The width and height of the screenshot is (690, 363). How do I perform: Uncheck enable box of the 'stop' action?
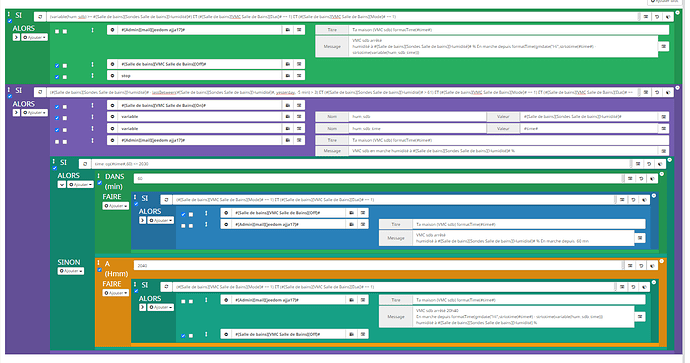coord(57,77)
